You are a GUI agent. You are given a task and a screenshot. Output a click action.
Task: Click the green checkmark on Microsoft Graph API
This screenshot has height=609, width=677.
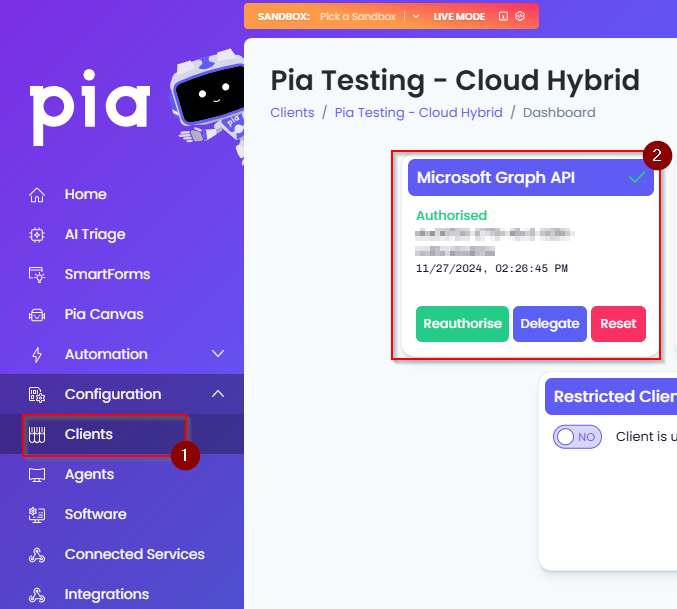pos(637,177)
